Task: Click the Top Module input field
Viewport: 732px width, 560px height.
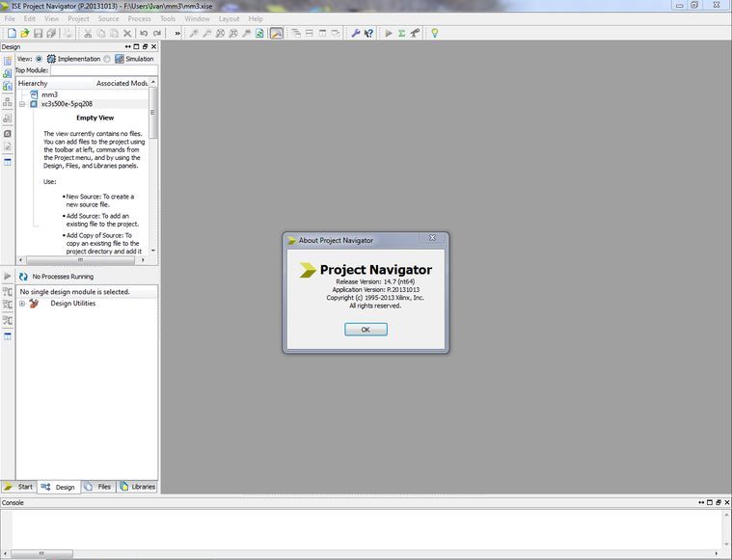Action: click(x=102, y=70)
